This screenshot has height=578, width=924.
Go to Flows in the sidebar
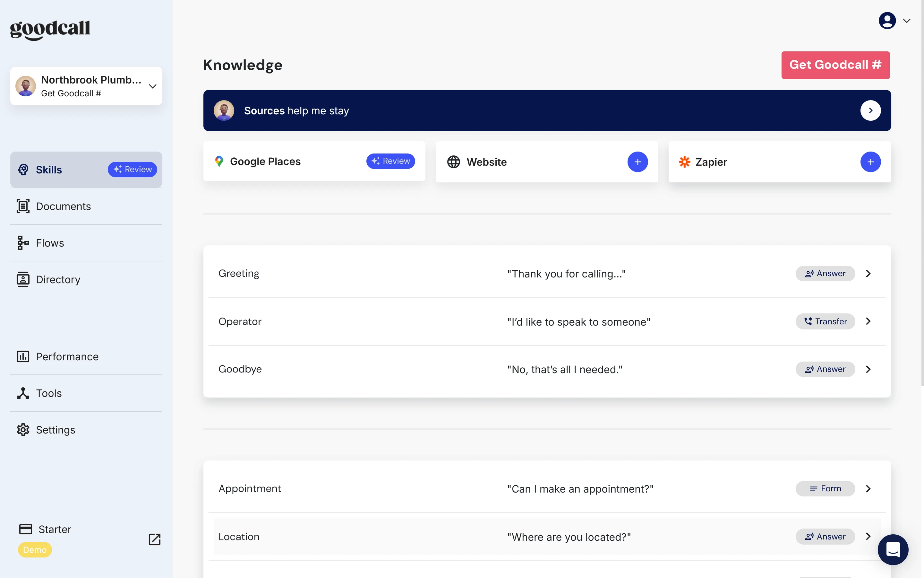point(86,243)
